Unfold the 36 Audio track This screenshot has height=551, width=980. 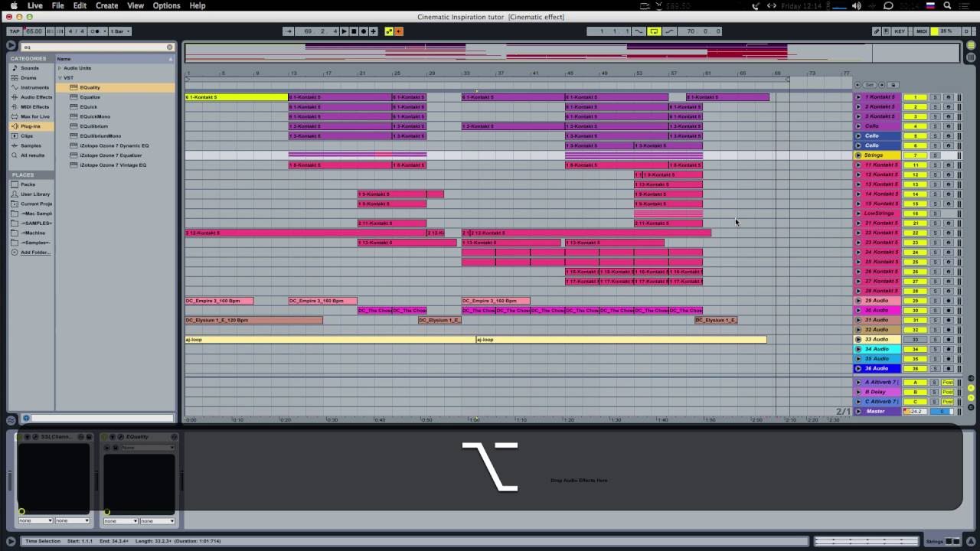click(x=858, y=369)
